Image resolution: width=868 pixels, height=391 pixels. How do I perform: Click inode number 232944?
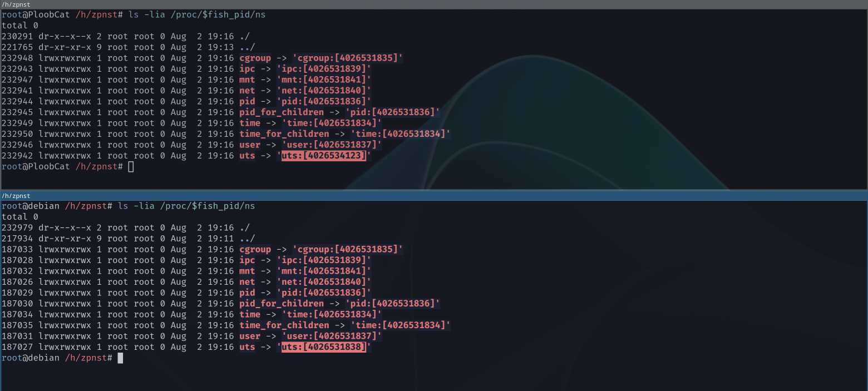tap(17, 101)
